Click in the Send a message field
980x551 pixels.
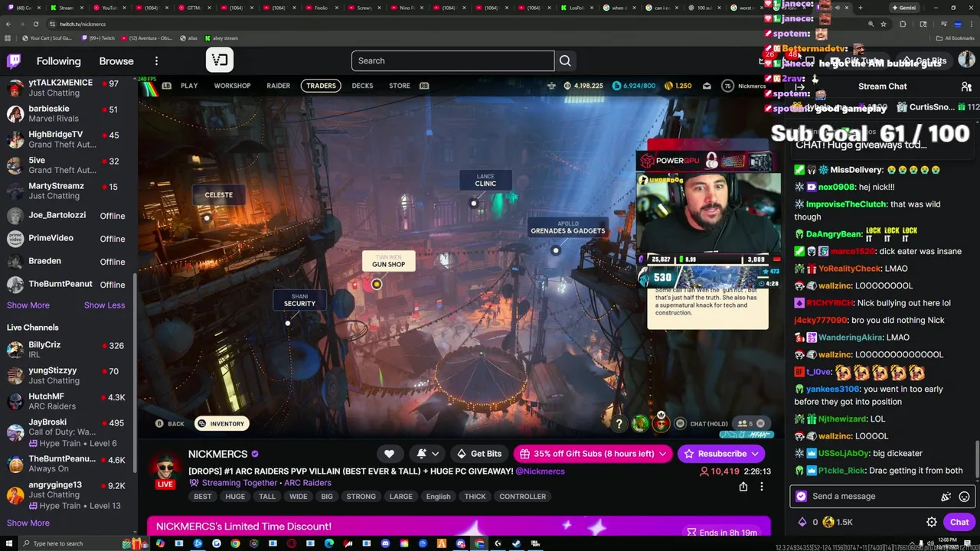point(873,497)
